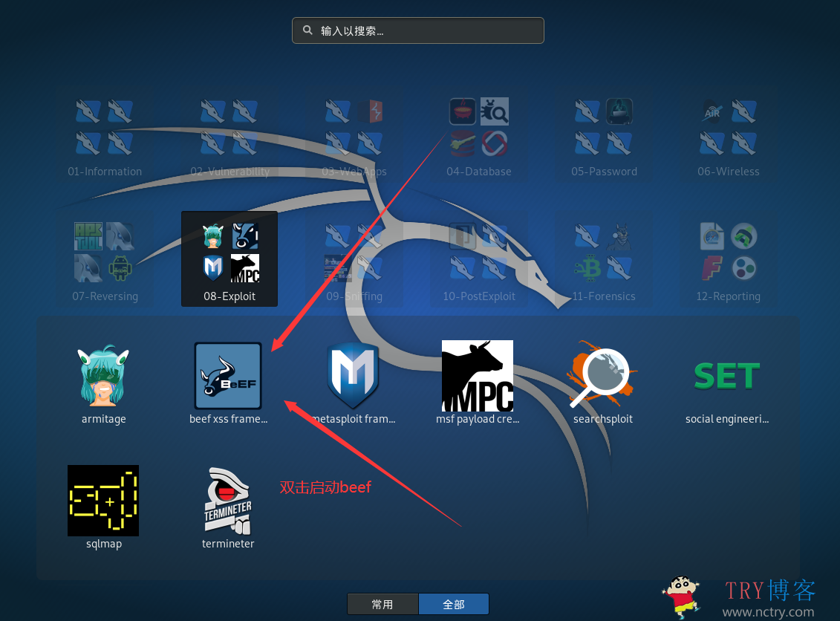Focus the 输入以搜索 search field
The width and height of the screenshot is (840, 621).
[x=418, y=30]
